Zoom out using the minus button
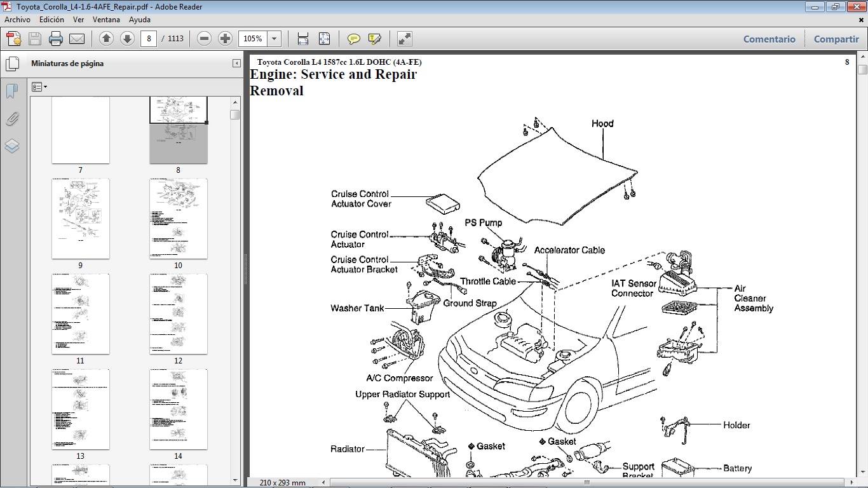 click(204, 39)
